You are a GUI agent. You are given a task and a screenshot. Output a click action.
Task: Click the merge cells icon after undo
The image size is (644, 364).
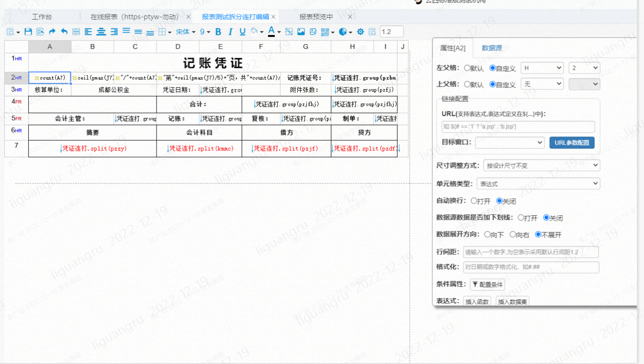pyautogui.click(x=76, y=32)
